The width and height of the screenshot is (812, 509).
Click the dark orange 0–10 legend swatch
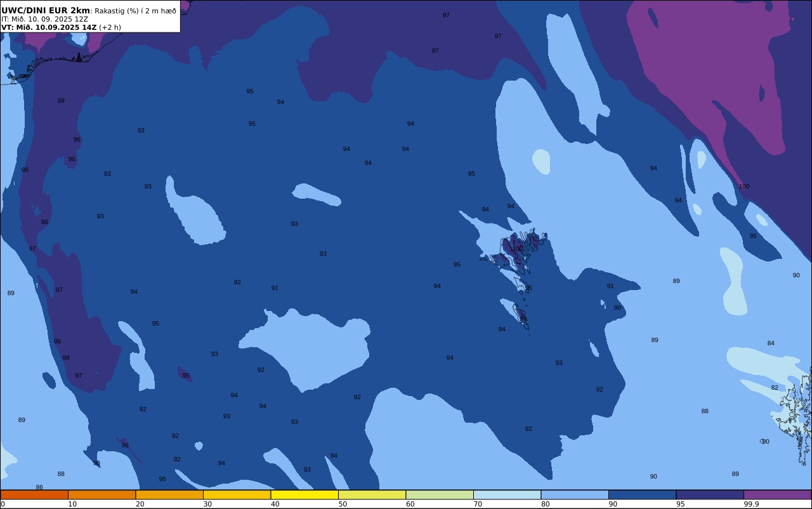34,494
